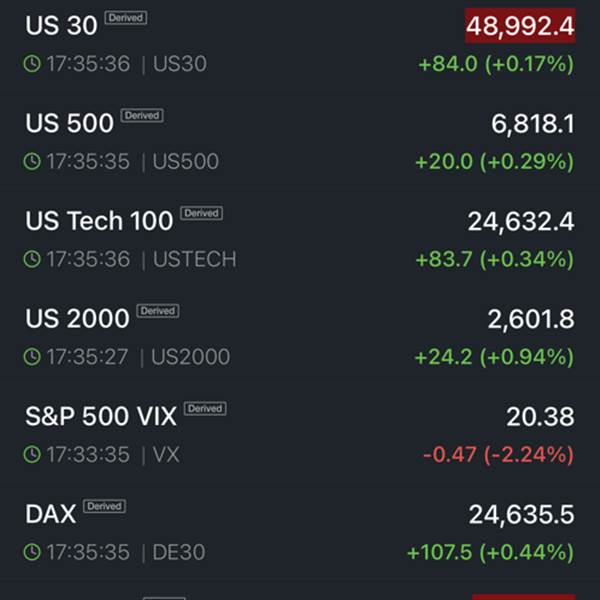Click the USTECH ticker symbol
This screenshot has height=600, width=600.
pos(195,260)
